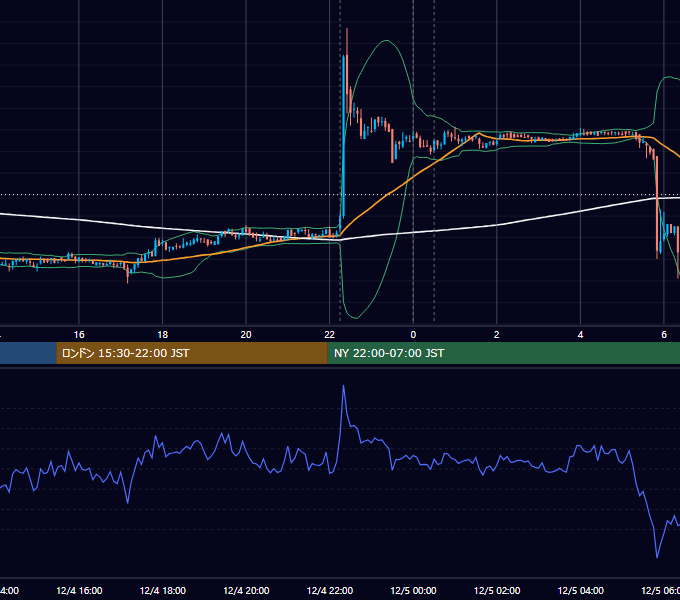This screenshot has height=600, width=680.
Task: Select the NY 22:00-07:00 JST session bar
Action: [503, 353]
